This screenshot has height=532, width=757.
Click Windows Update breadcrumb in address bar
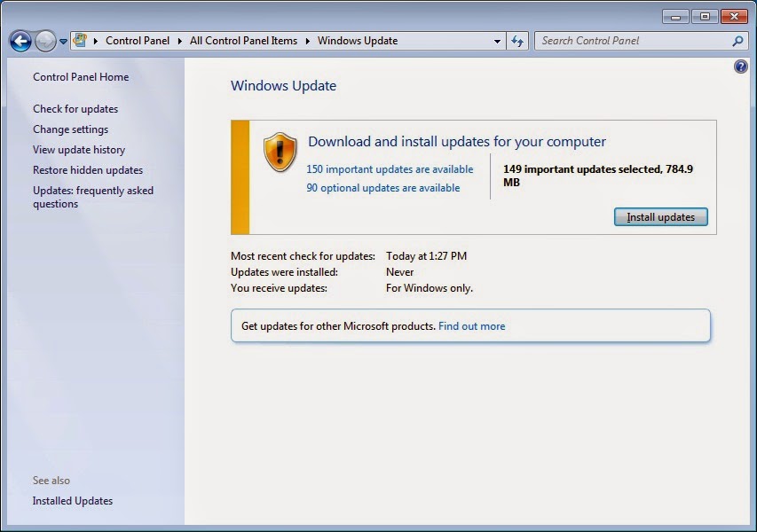coord(358,41)
